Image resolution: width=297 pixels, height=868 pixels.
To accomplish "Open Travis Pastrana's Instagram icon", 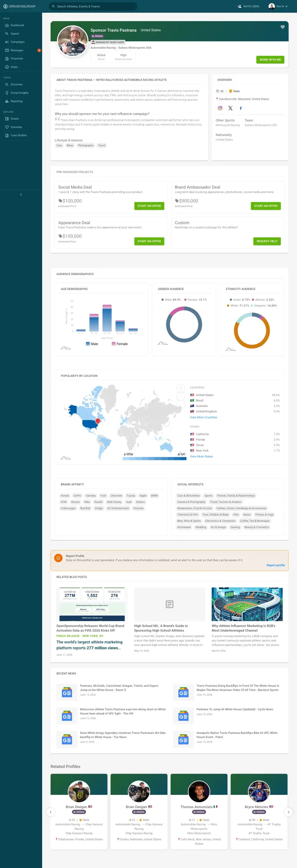I will pos(220,108).
